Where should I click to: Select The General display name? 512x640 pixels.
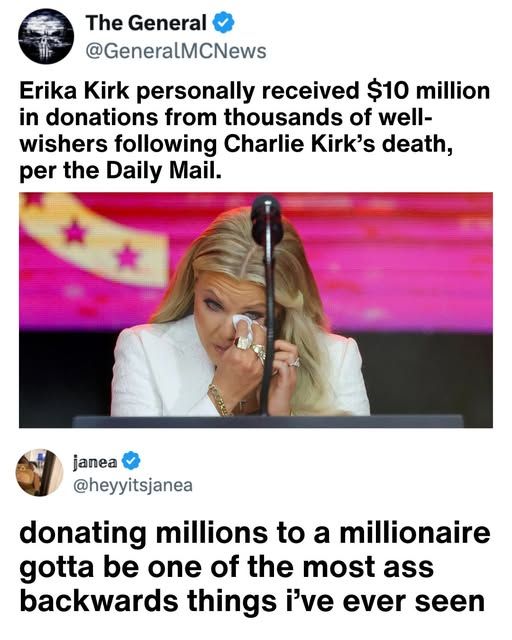pos(146,23)
